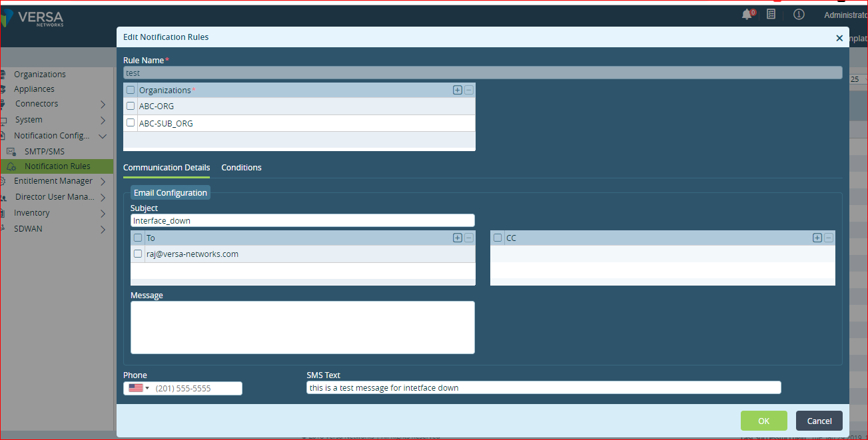Select the Communication Details tab
868x440 pixels.
[x=167, y=168]
